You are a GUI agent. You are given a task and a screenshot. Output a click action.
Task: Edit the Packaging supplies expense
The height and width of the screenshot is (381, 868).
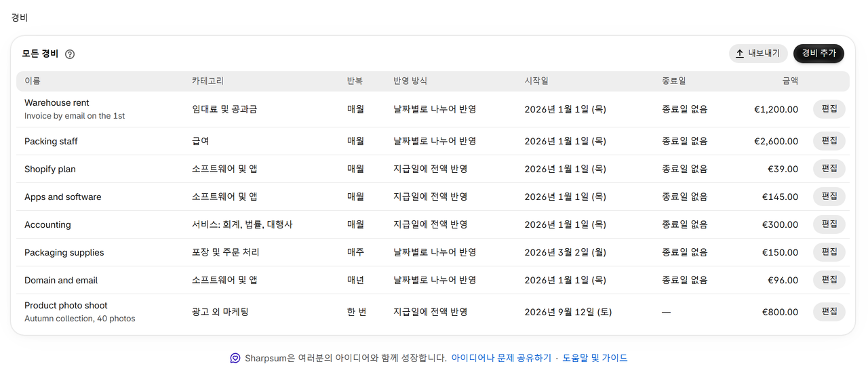pyautogui.click(x=829, y=252)
